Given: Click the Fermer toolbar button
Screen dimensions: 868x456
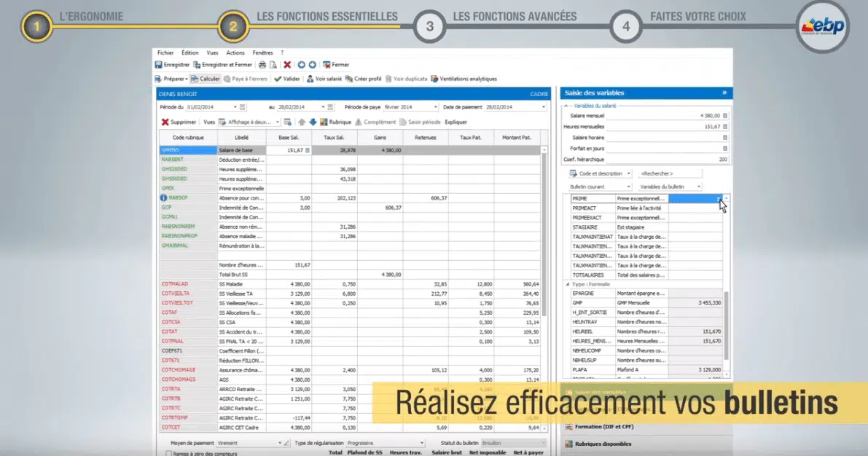Looking at the screenshot, I should pyautogui.click(x=336, y=65).
